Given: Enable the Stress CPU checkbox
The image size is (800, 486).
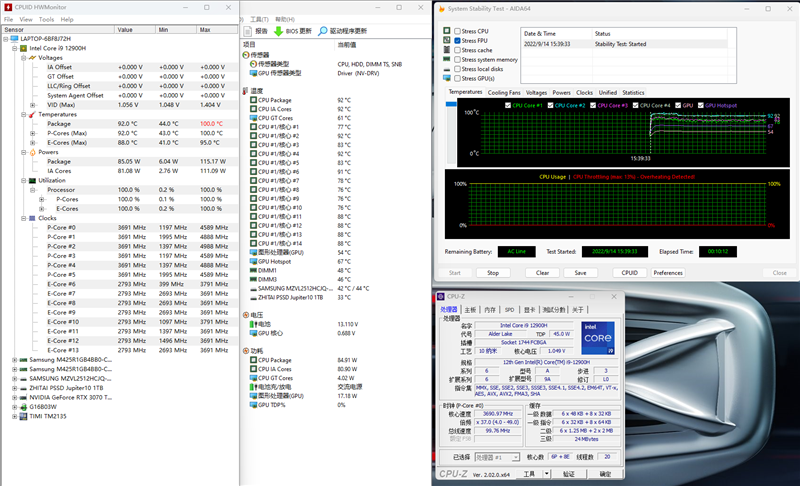Looking at the screenshot, I should click(x=458, y=31).
